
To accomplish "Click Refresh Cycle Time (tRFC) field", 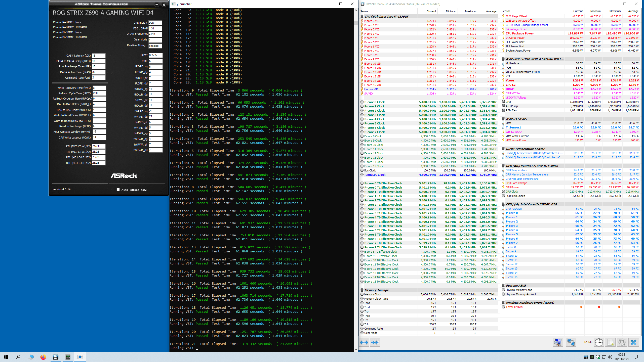I will pyautogui.click(x=99, y=93).
